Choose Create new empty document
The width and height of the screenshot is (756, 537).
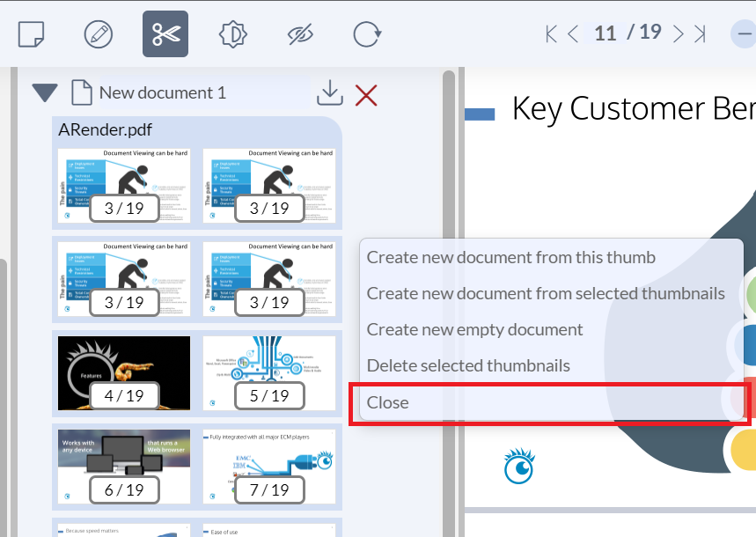[474, 329]
